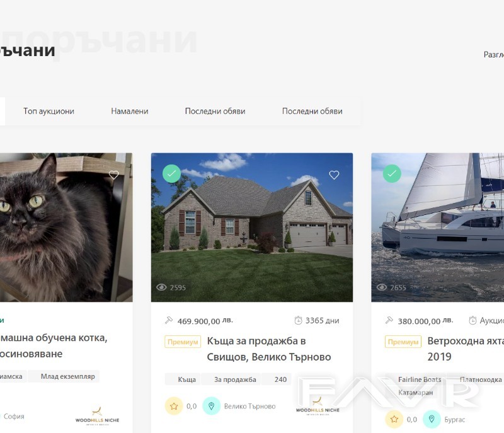The width and height of the screenshot is (504, 433).
Task: Click the star rating icon on yacht card
Action: pyautogui.click(x=394, y=419)
